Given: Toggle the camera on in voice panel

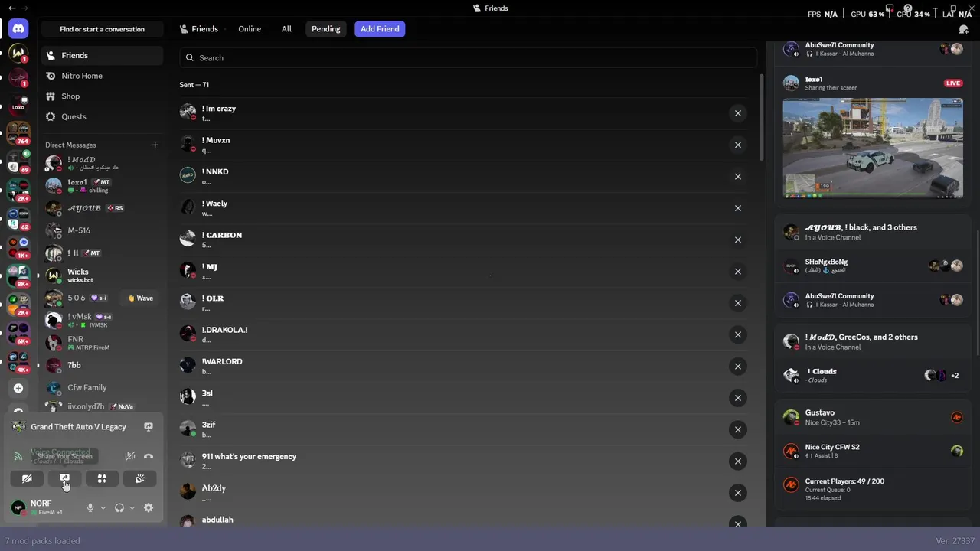Looking at the screenshot, I should [27, 478].
